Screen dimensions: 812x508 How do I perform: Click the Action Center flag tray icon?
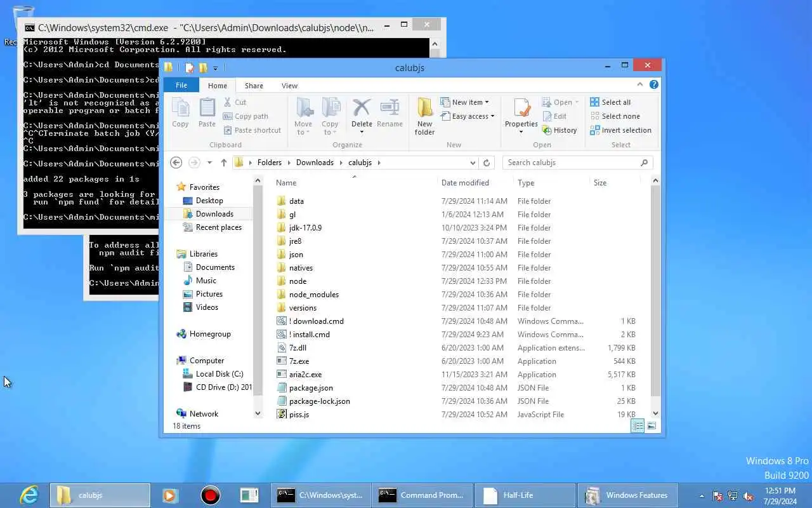point(717,496)
